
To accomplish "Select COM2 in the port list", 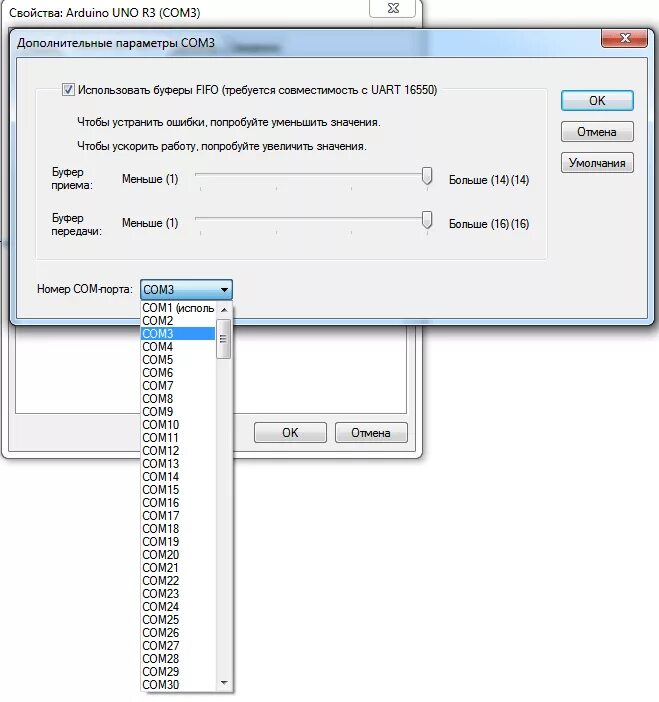I will pos(178,321).
